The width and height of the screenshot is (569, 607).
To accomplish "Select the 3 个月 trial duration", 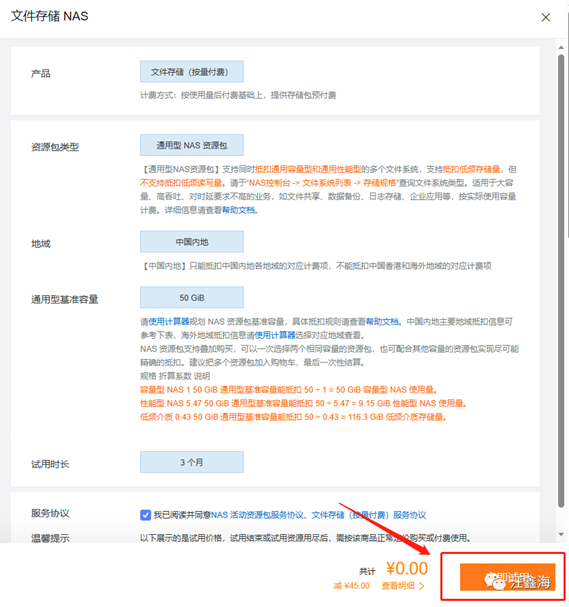I will tap(192, 462).
